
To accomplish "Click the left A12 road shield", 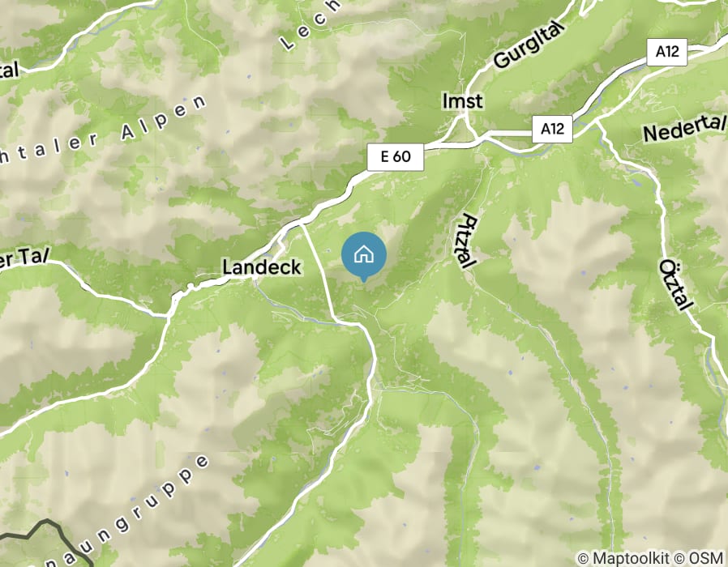I will pyautogui.click(x=552, y=129).
